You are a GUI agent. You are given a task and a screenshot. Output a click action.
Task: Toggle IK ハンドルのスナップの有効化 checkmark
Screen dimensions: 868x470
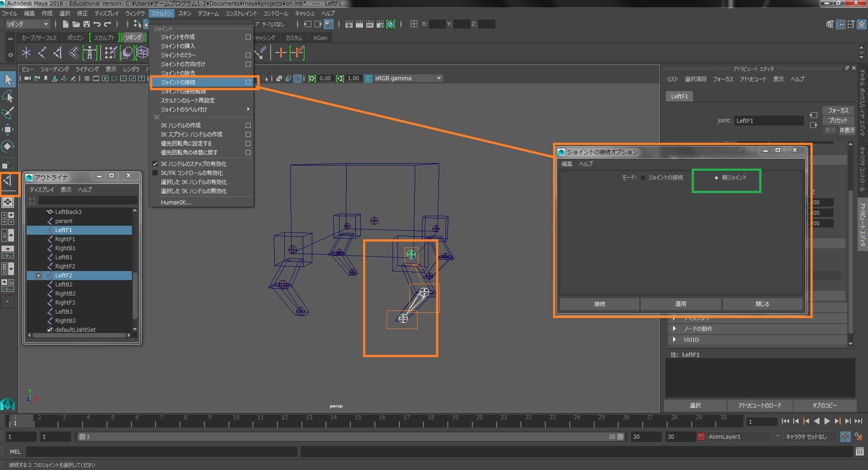click(x=155, y=164)
